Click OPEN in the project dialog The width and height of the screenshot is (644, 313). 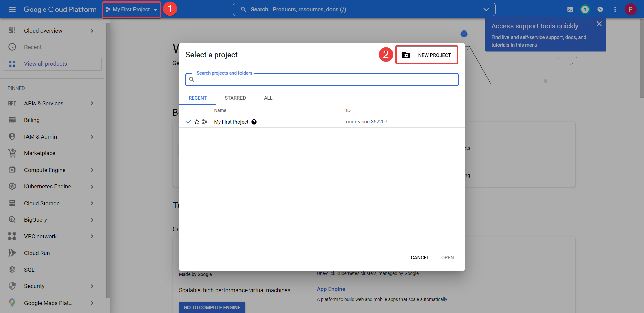click(x=447, y=258)
